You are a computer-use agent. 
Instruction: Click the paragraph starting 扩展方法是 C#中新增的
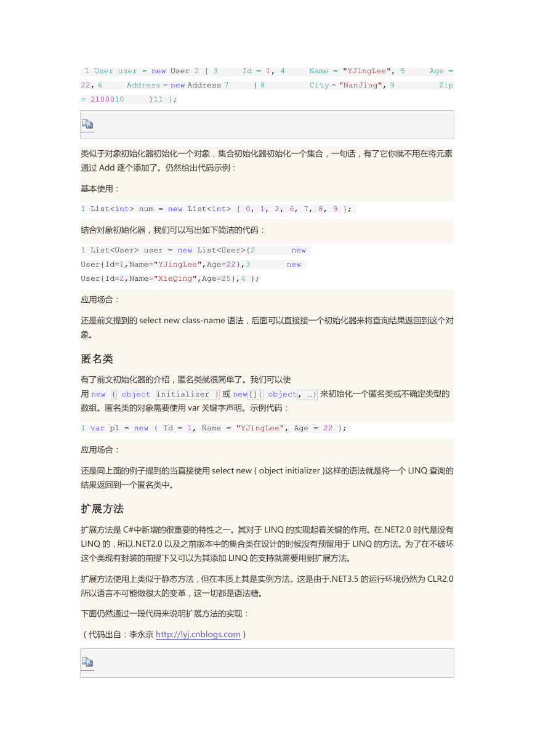pos(267,544)
